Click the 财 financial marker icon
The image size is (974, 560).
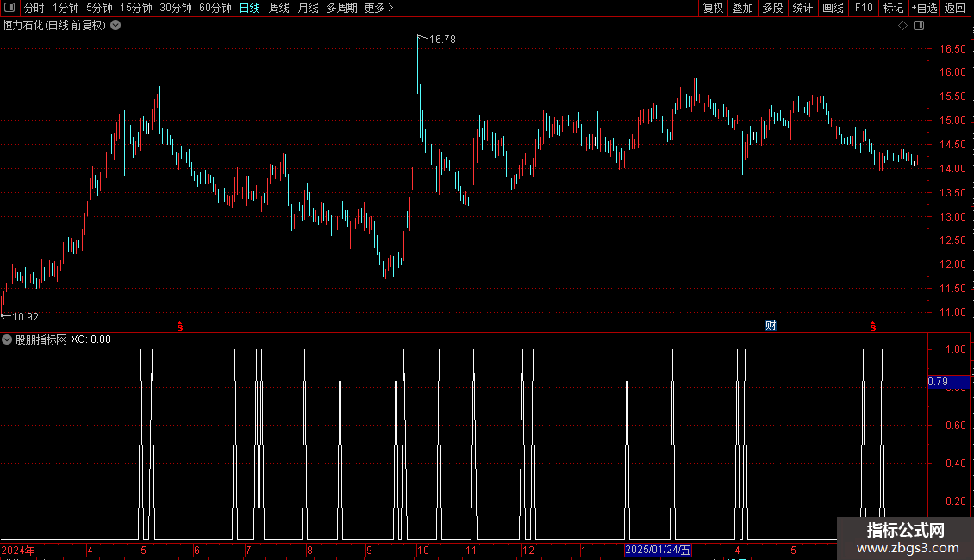(x=771, y=326)
